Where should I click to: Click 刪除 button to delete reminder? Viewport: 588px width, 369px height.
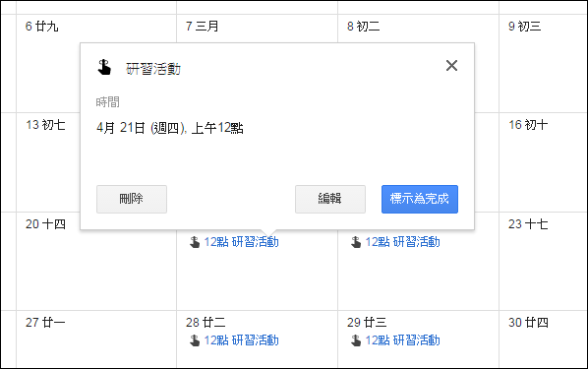click(132, 199)
